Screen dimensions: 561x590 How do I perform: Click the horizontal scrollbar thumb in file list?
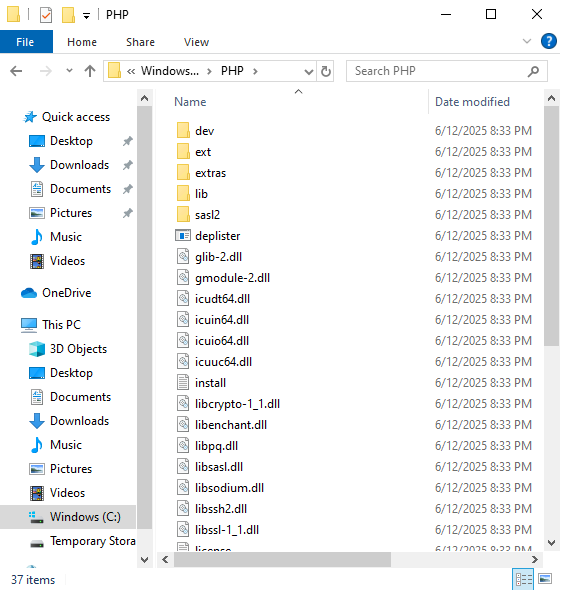coord(282,560)
